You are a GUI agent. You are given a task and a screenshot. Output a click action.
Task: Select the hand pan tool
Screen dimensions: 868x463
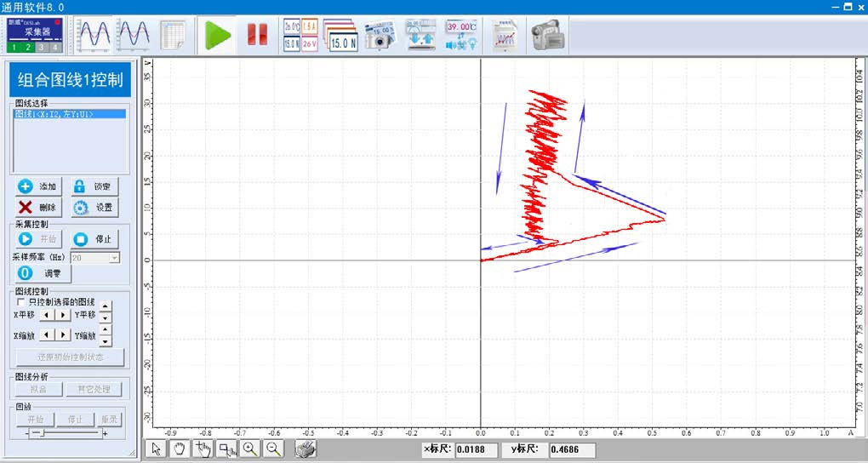pyautogui.click(x=179, y=449)
